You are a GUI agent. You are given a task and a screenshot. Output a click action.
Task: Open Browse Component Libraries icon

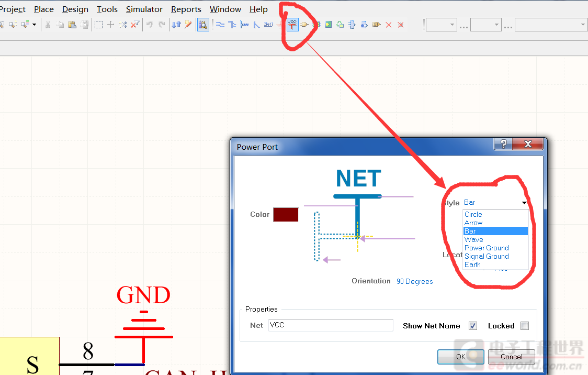coord(203,25)
